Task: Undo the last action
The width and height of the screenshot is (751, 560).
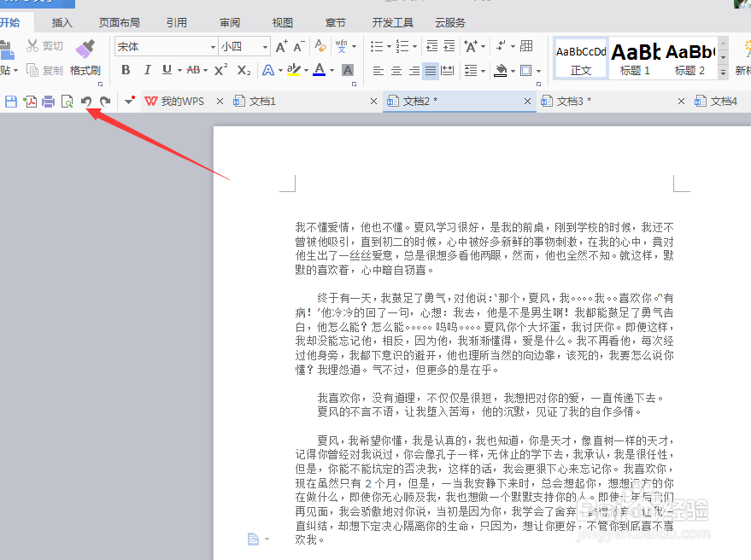Action: 86,101
